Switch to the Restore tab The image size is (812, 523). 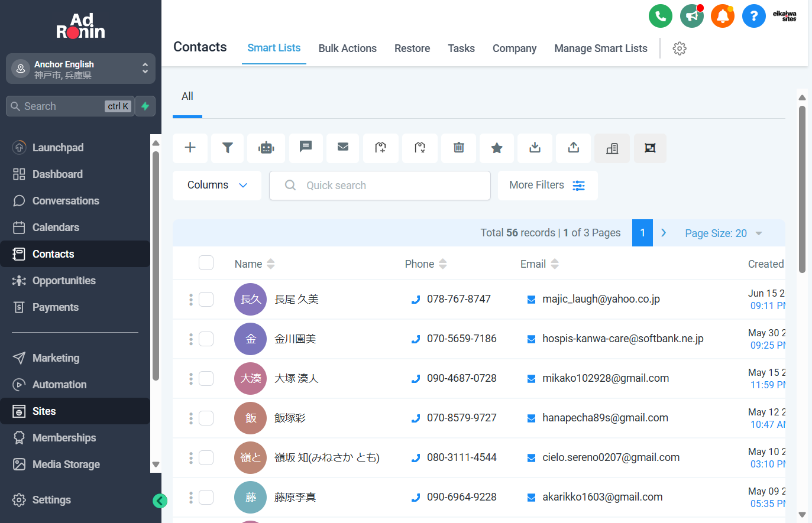[x=412, y=48]
